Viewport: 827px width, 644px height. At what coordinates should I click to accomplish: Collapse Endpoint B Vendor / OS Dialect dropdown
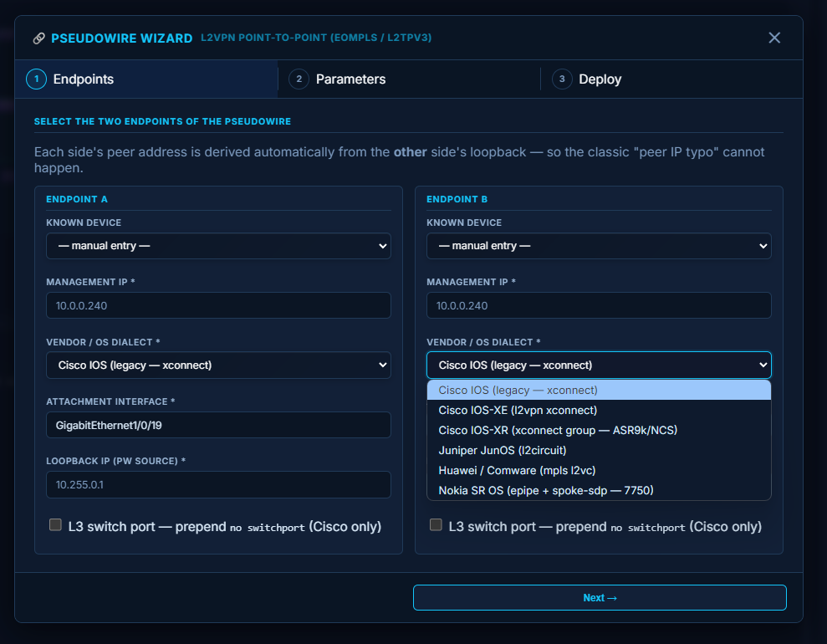pos(599,365)
